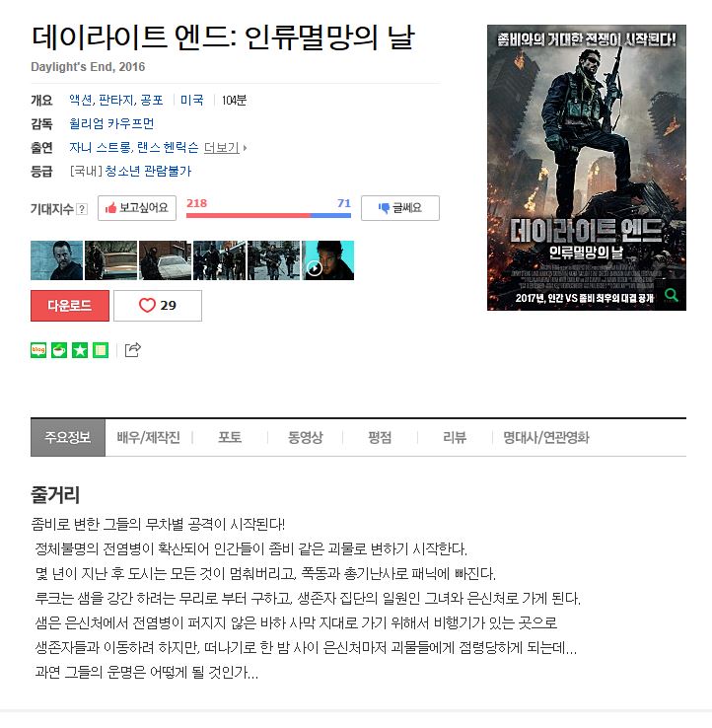712x728 pixels.
Task: Click the red-blue expectation ratio bar
Action: pyautogui.click(x=268, y=215)
